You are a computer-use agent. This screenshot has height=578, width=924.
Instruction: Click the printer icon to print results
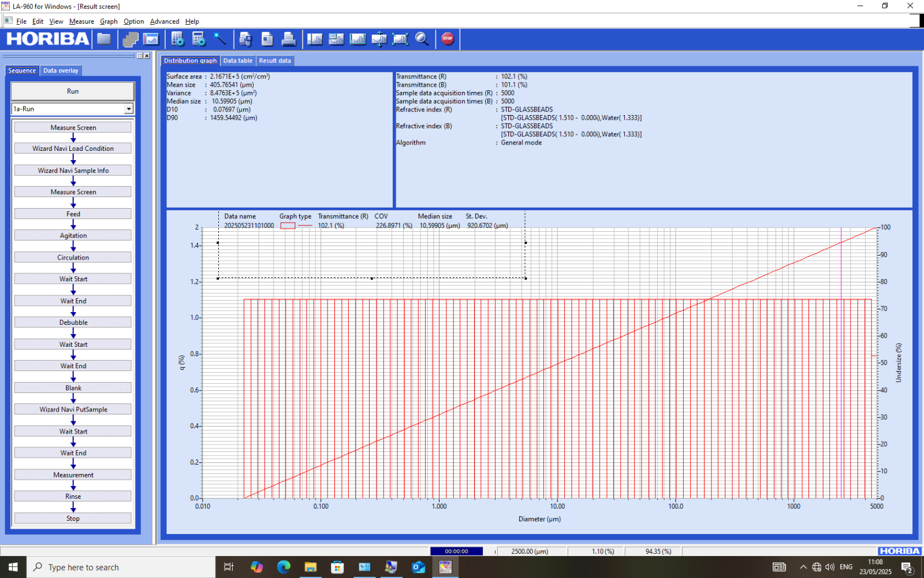(x=289, y=39)
